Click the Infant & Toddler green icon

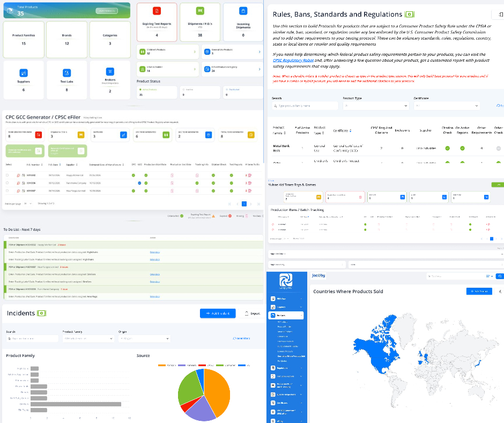coord(143,69)
